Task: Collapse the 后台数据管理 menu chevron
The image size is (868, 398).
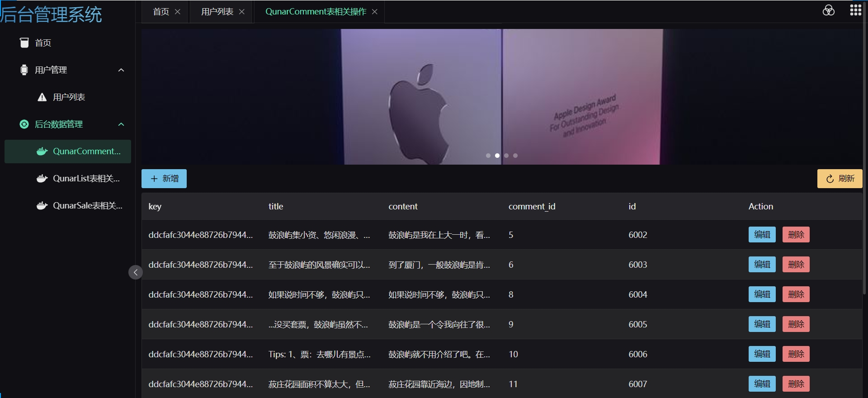Action: pyautogui.click(x=121, y=124)
